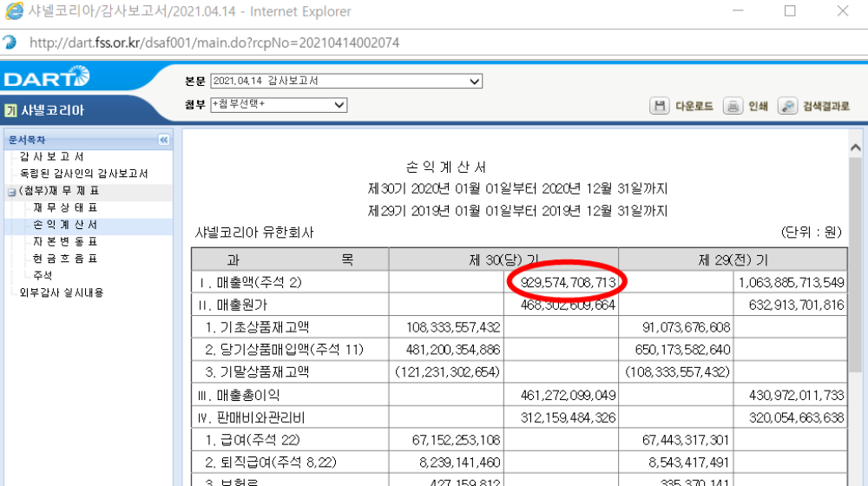The width and height of the screenshot is (868, 486).
Task: Click the 과 목 column header
Action: pyautogui.click(x=290, y=259)
